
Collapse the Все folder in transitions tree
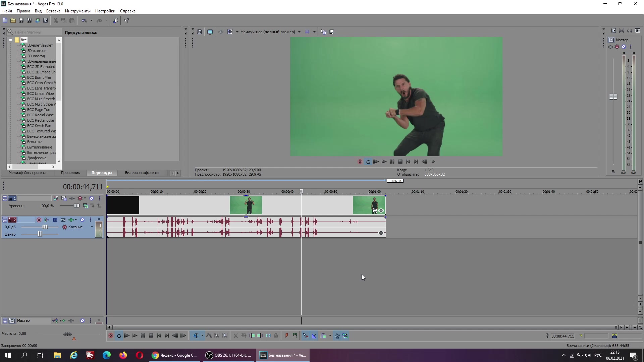pyautogui.click(x=11, y=40)
